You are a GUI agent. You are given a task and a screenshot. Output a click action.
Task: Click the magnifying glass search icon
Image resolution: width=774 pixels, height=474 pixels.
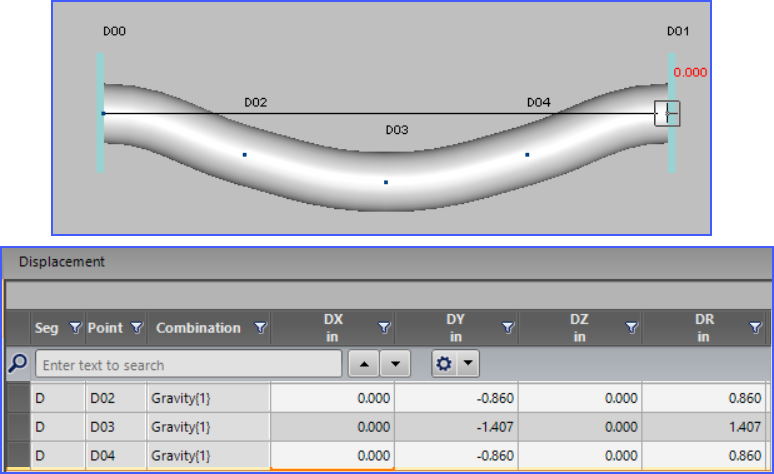(x=18, y=364)
